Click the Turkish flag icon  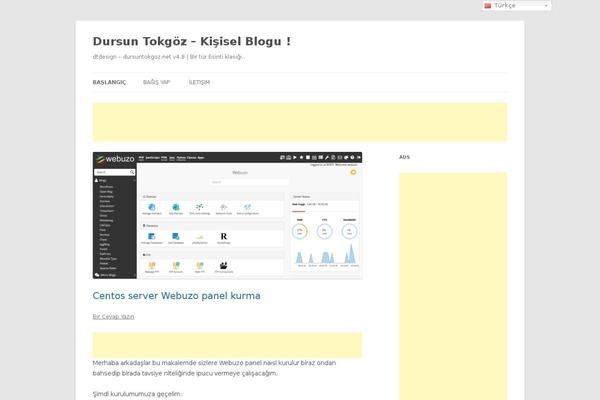click(x=488, y=5)
